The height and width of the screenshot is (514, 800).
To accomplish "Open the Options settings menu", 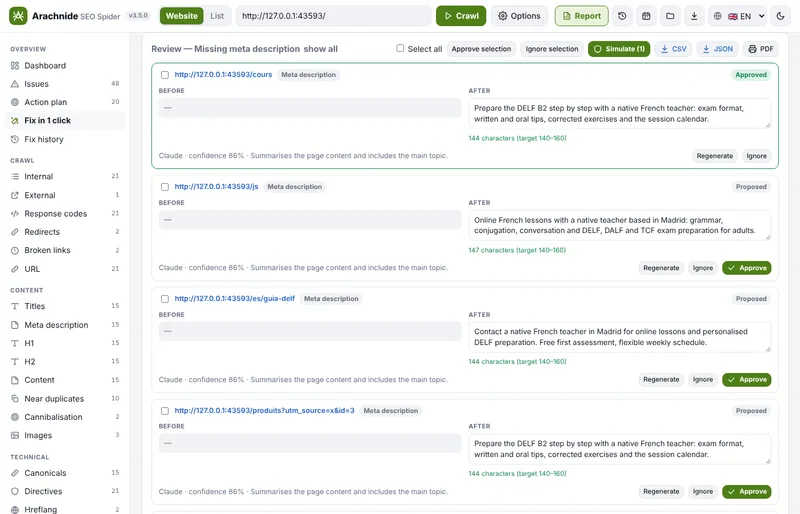I will (x=519, y=16).
